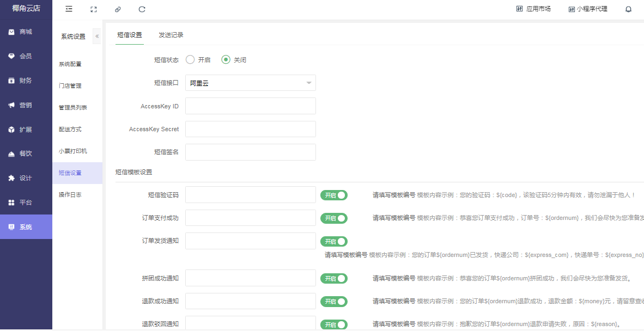Go to 门店管理 in the submenu

click(x=70, y=86)
